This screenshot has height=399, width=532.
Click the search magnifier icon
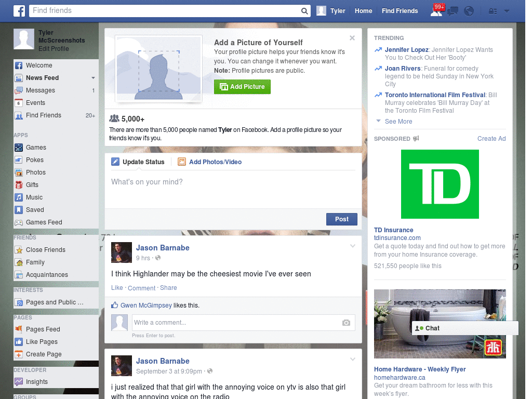(x=304, y=11)
